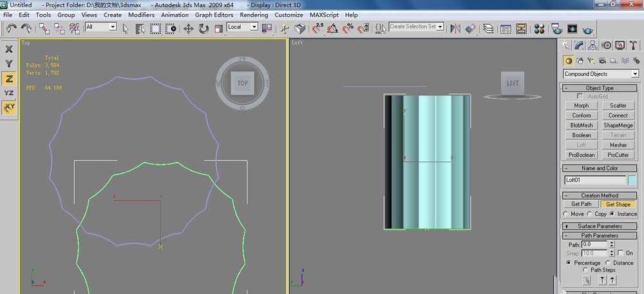Activate the Select and Scale tool
644x294 pixels.
219,28
